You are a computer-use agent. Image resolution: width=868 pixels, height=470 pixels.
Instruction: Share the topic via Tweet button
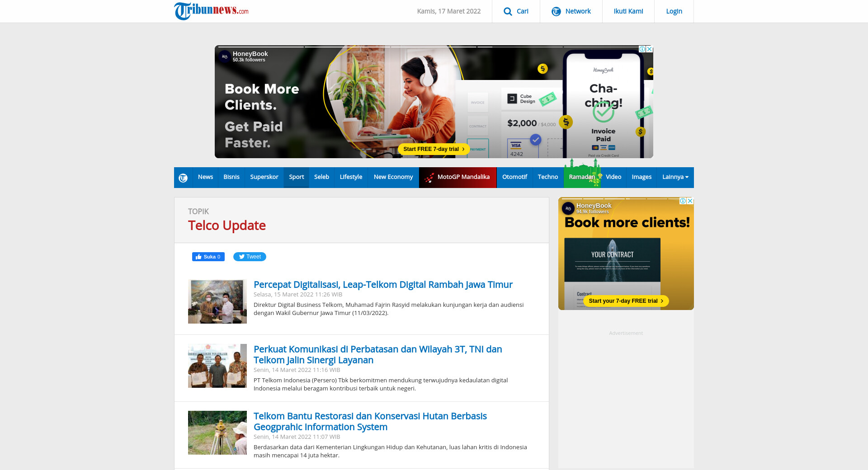point(250,257)
